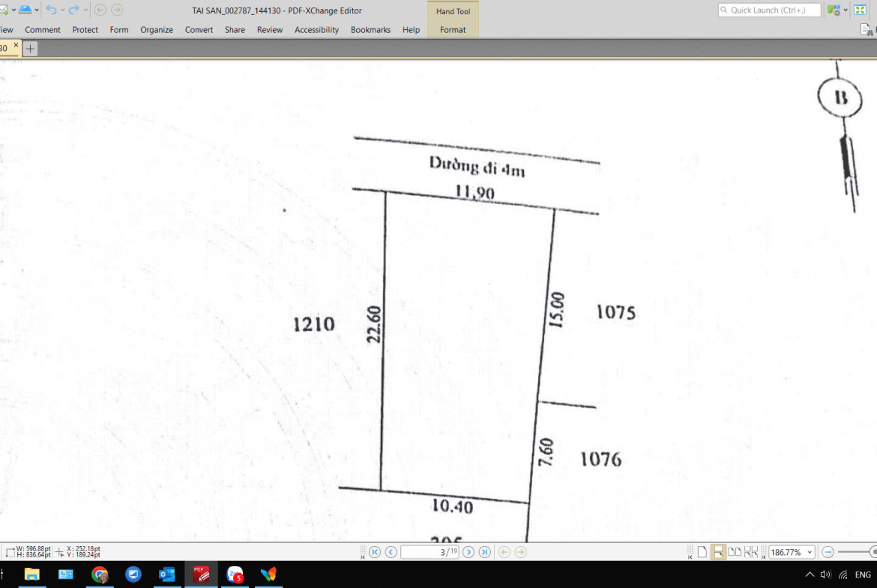Click the zoom out minus button
Screen dimensions: 877x588
[x=828, y=552]
